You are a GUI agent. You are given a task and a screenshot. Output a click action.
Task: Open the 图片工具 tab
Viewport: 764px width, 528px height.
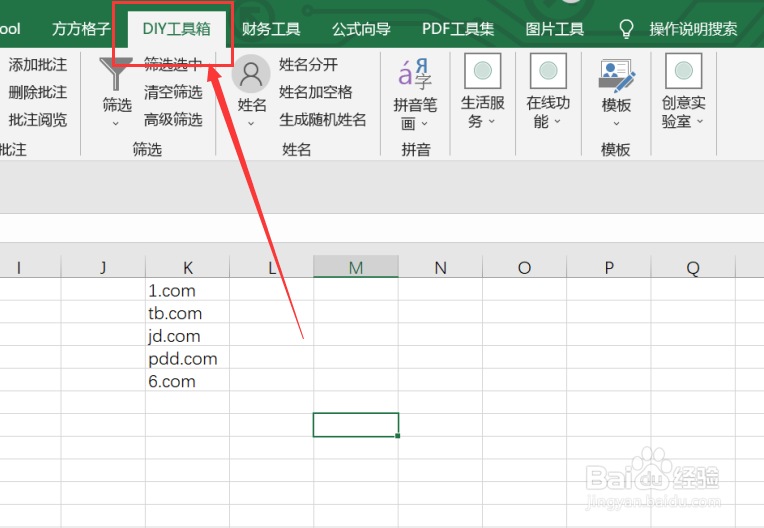(x=554, y=29)
